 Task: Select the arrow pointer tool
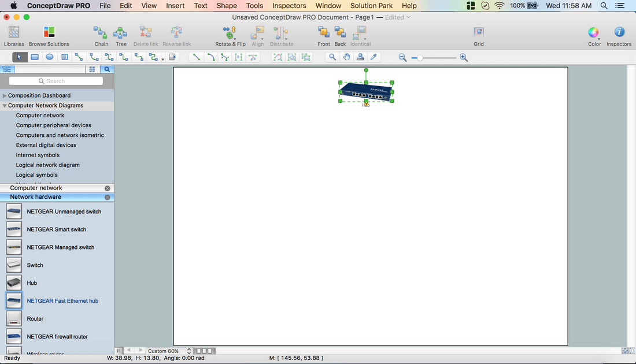(x=20, y=57)
